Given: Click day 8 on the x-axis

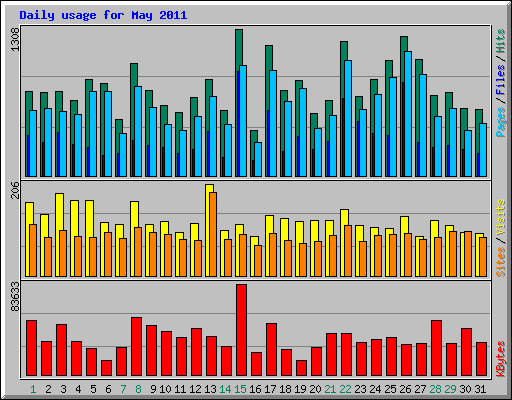Looking at the screenshot, I should coord(138,389).
